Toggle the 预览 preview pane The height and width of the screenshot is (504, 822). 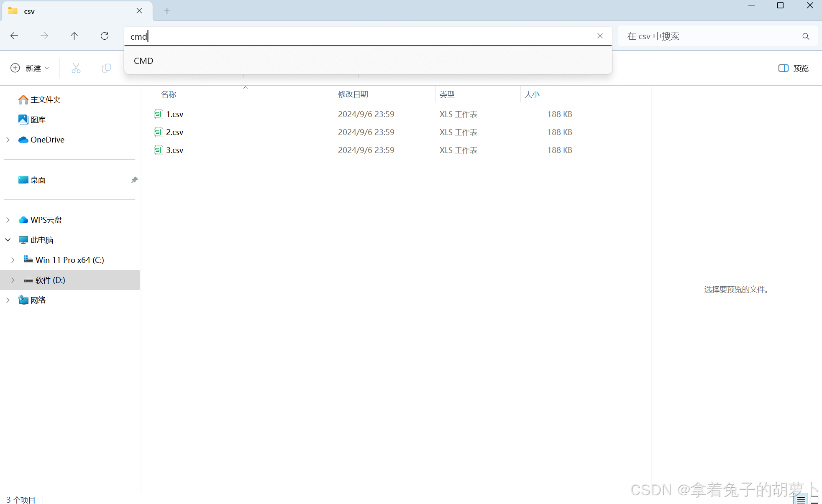(793, 68)
